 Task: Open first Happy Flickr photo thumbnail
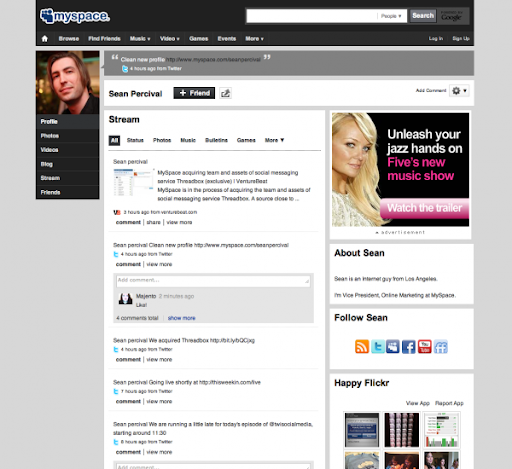362,430
